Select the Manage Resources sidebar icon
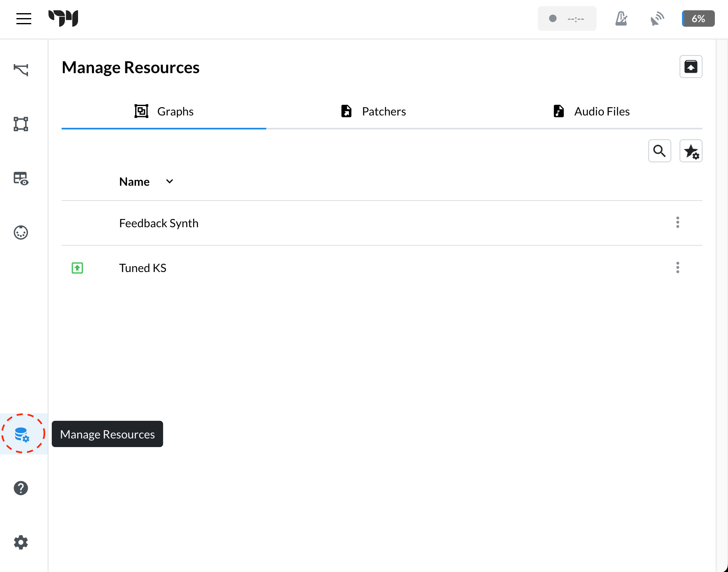This screenshot has height=572, width=728. [22, 434]
